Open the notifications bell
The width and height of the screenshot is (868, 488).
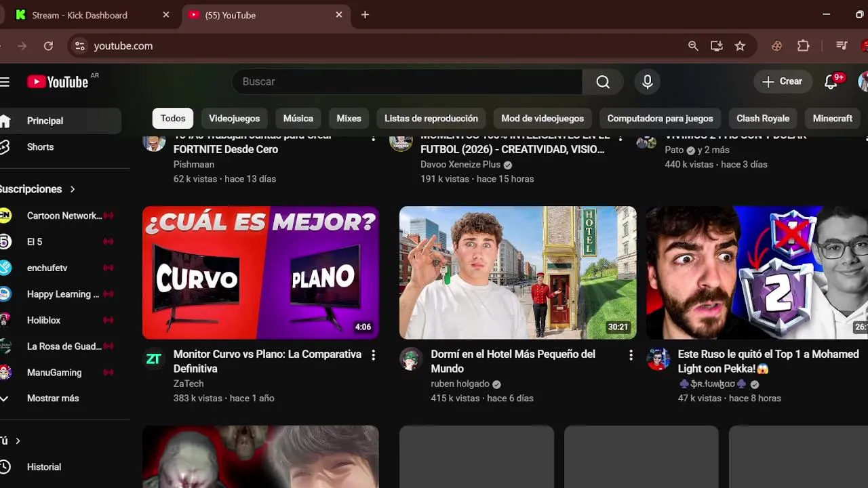pos(831,82)
